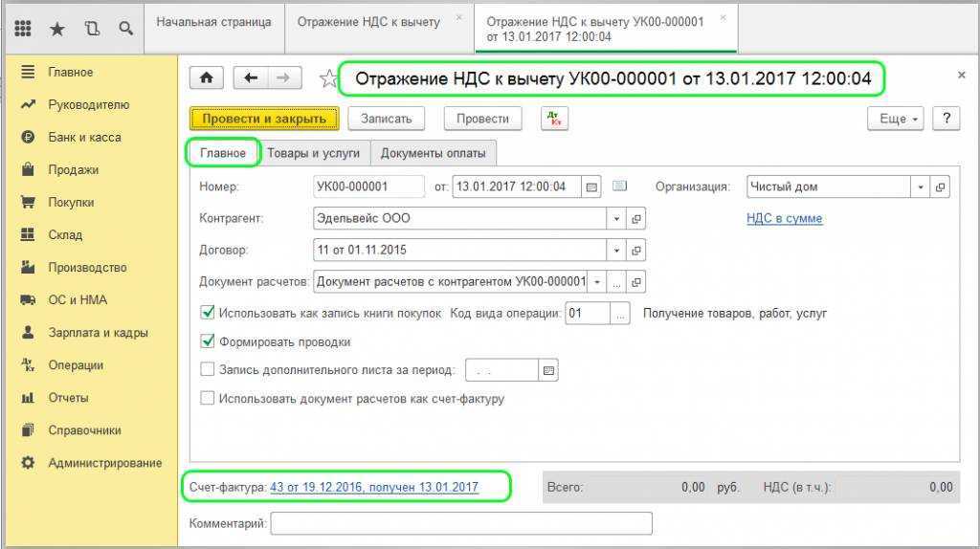Show postings Дт/Кт icon
Image resolution: width=980 pixels, height=549 pixels.
(x=554, y=119)
